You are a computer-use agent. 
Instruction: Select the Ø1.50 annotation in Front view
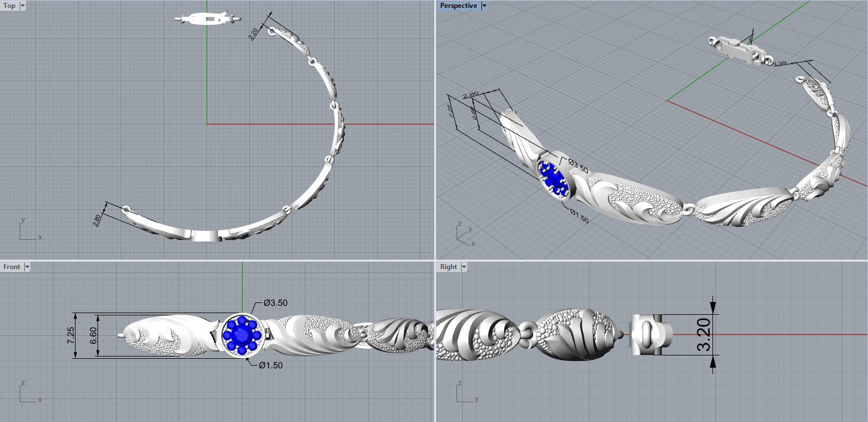click(x=271, y=365)
